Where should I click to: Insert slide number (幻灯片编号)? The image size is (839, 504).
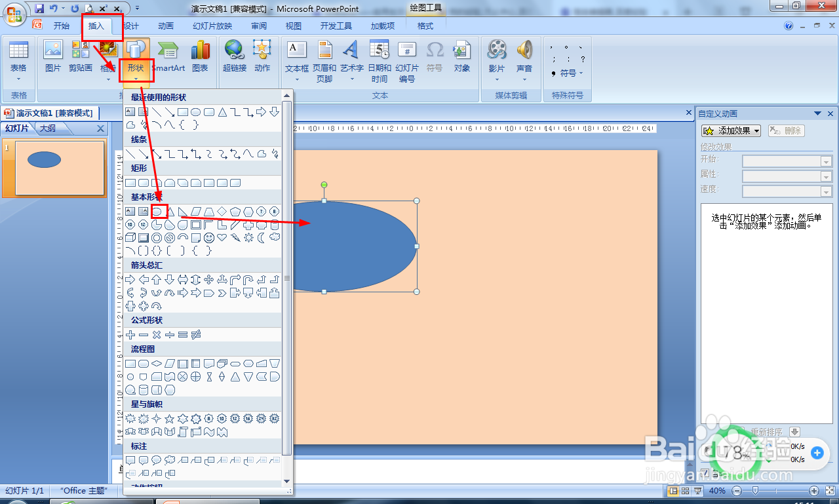407,61
